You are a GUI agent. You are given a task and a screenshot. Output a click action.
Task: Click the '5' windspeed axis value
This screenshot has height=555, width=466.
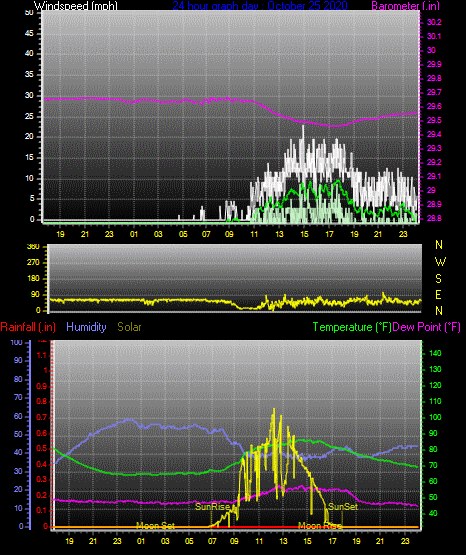pos(32,199)
